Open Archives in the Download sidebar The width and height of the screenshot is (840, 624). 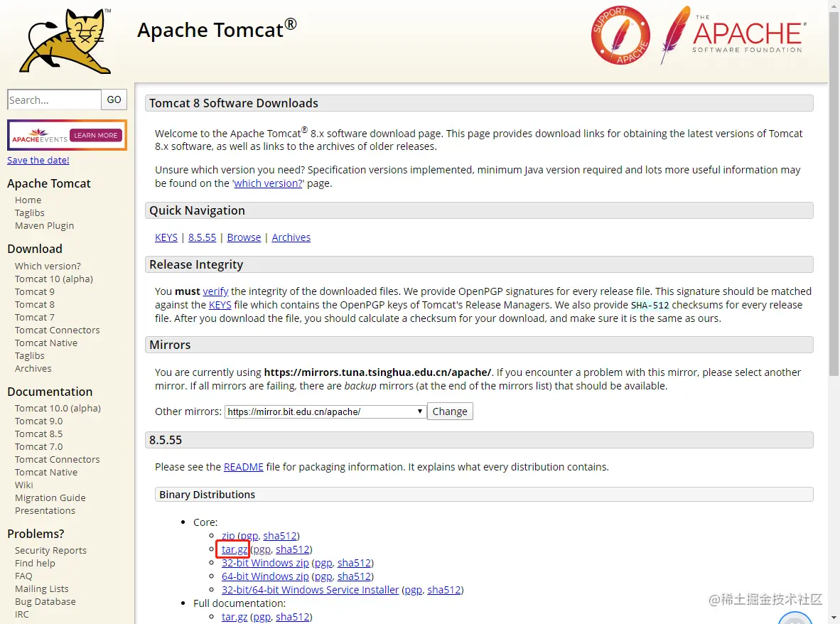click(x=33, y=369)
